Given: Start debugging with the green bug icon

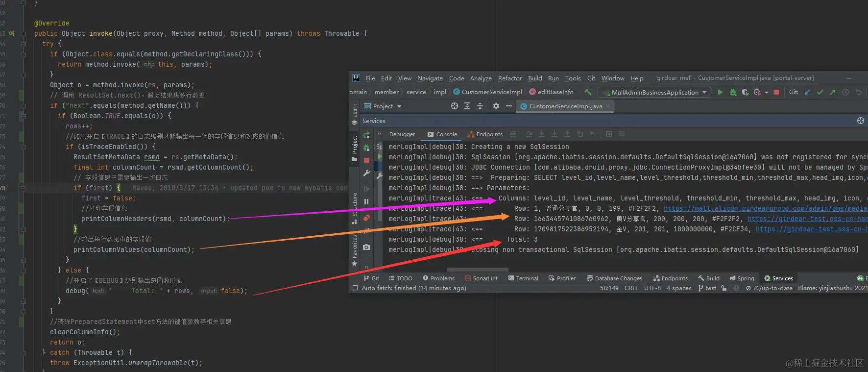Looking at the screenshot, I should (x=733, y=92).
